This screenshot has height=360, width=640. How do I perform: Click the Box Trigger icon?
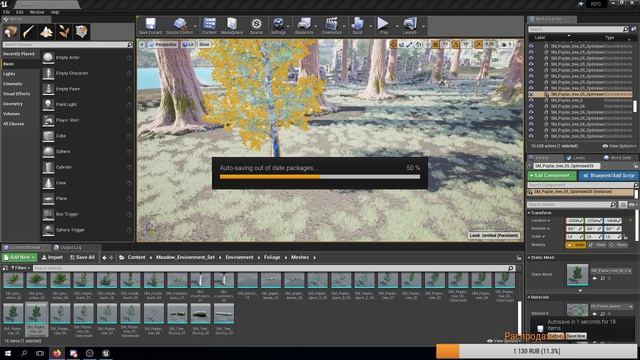tap(48, 214)
